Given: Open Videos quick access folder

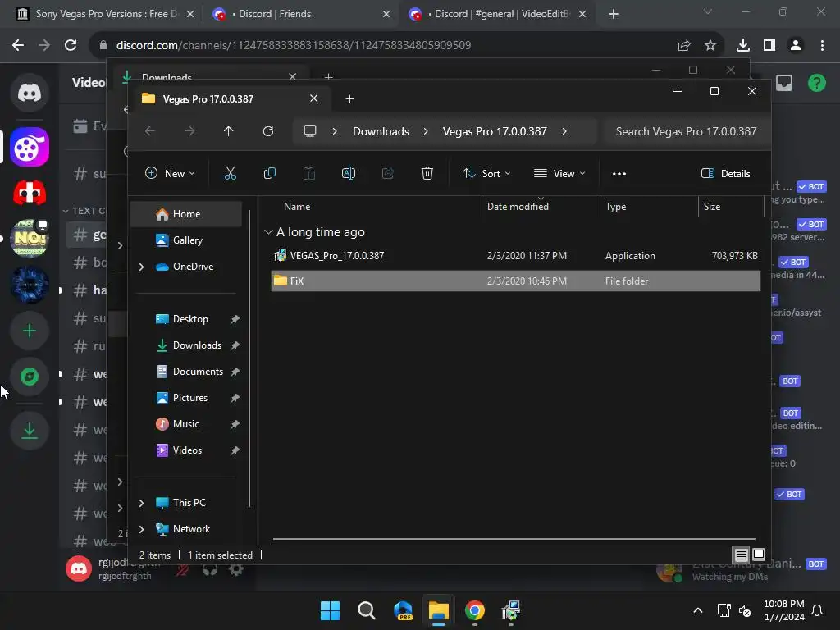Looking at the screenshot, I should [187, 450].
